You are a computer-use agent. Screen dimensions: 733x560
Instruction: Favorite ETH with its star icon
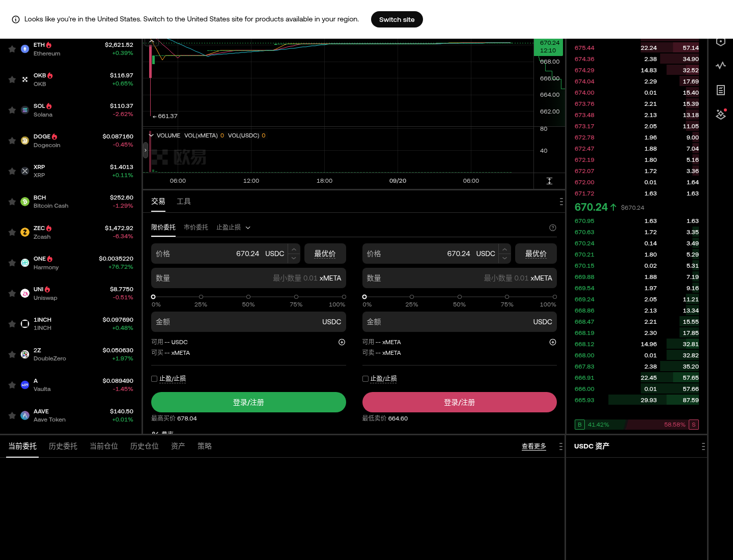(x=12, y=49)
